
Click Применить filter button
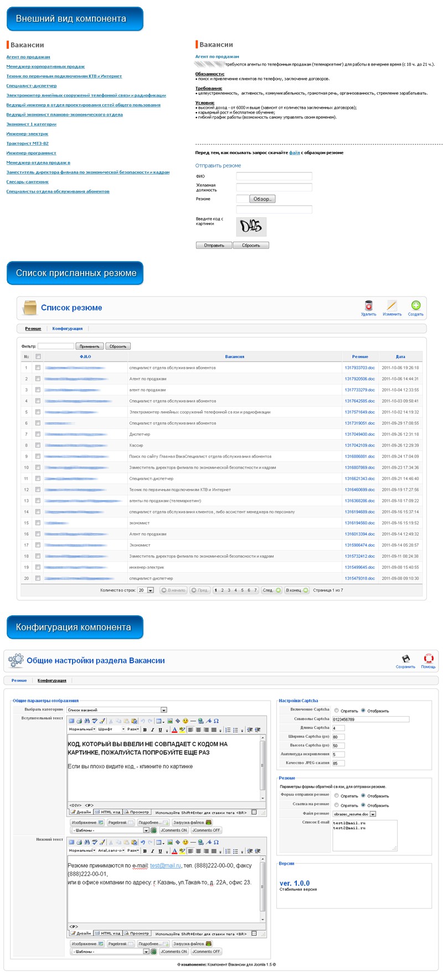(89, 346)
